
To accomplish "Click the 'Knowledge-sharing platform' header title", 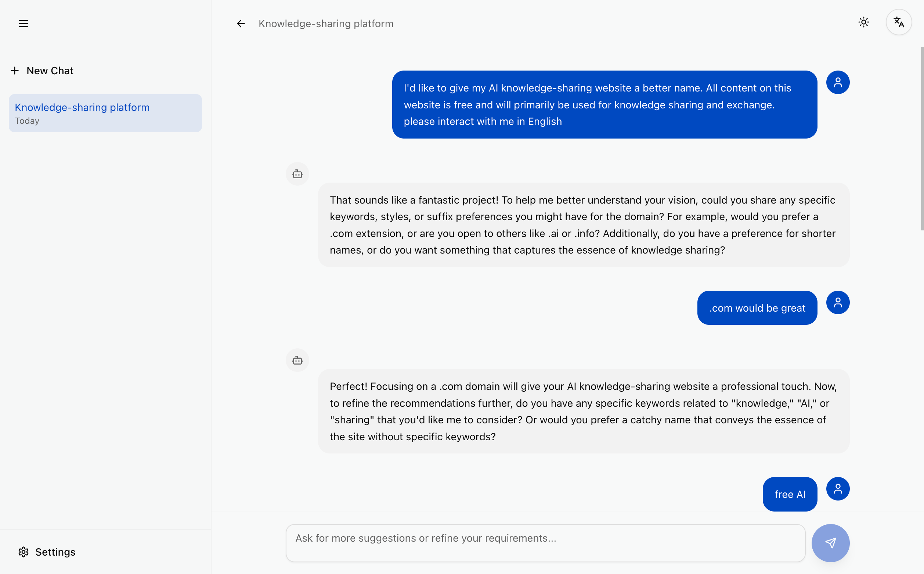I will (326, 23).
